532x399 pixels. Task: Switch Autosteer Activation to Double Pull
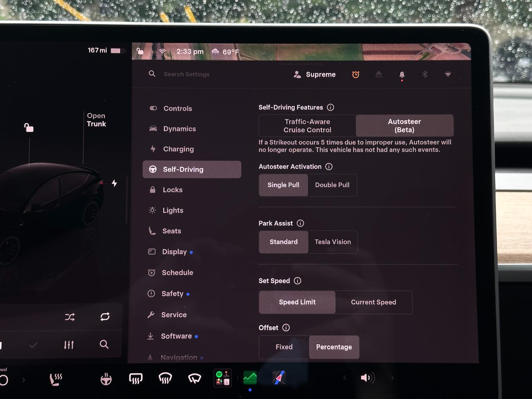tap(332, 185)
